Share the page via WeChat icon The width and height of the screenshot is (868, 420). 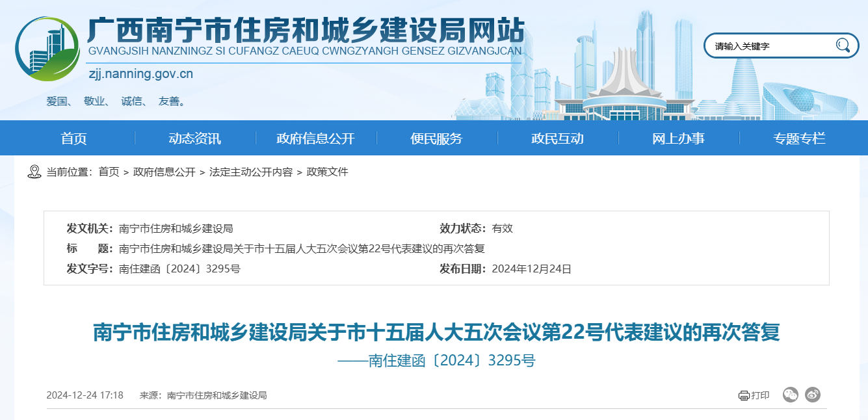(790, 395)
